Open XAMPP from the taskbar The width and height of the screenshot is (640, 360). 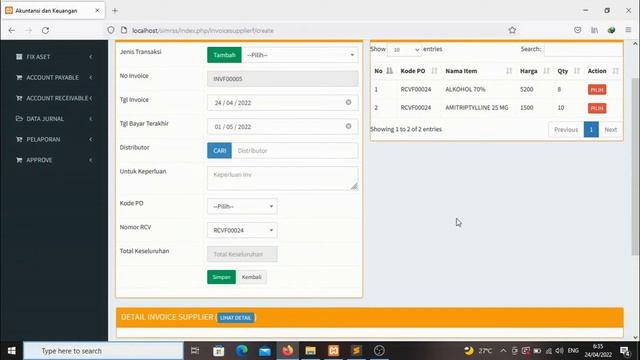pos(333,351)
